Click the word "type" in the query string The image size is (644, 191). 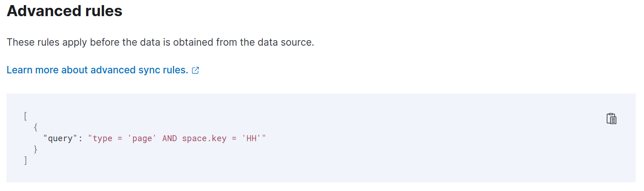click(103, 138)
